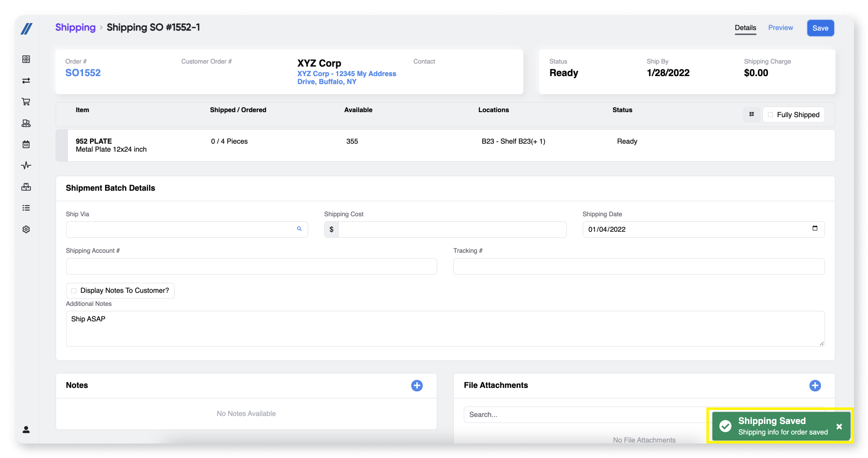Open the shopping cart sidebar icon
Viewport: 868px width, 458px height.
[26, 102]
